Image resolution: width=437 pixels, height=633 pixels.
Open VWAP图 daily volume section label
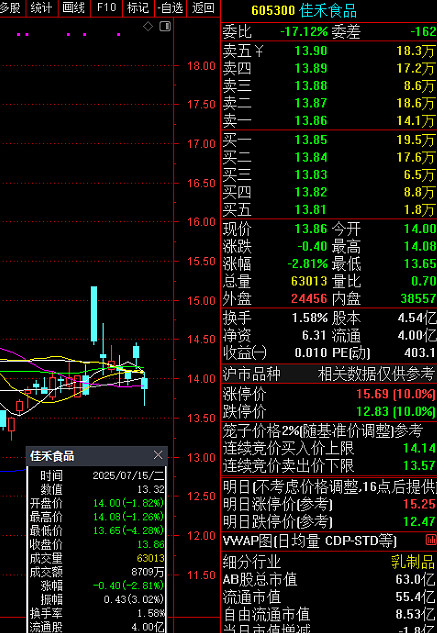click(x=309, y=541)
